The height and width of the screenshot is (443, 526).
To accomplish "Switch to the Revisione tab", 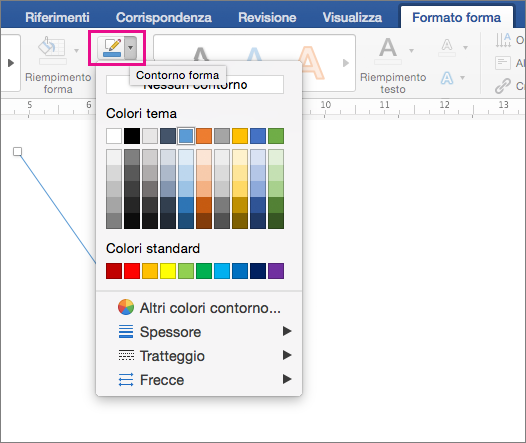I will click(x=267, y=17).
